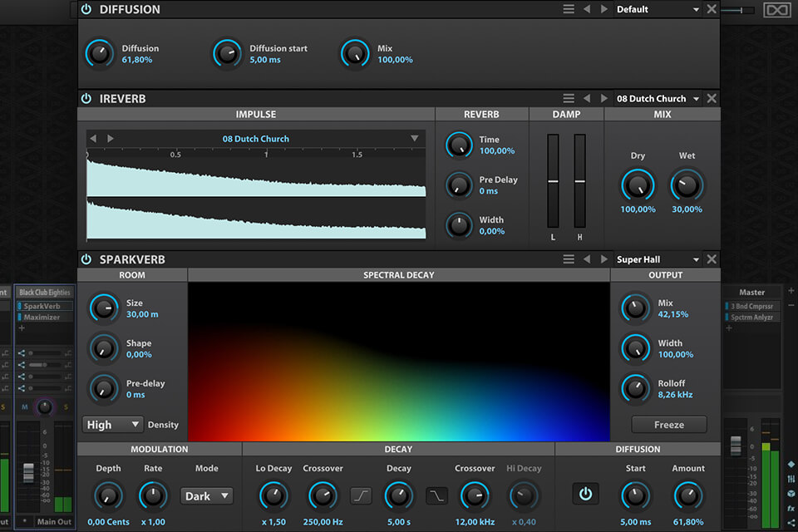Click the previous preset arrow in SPARKVERB header
Screen dimensions: 798x532
click(587, 259)
